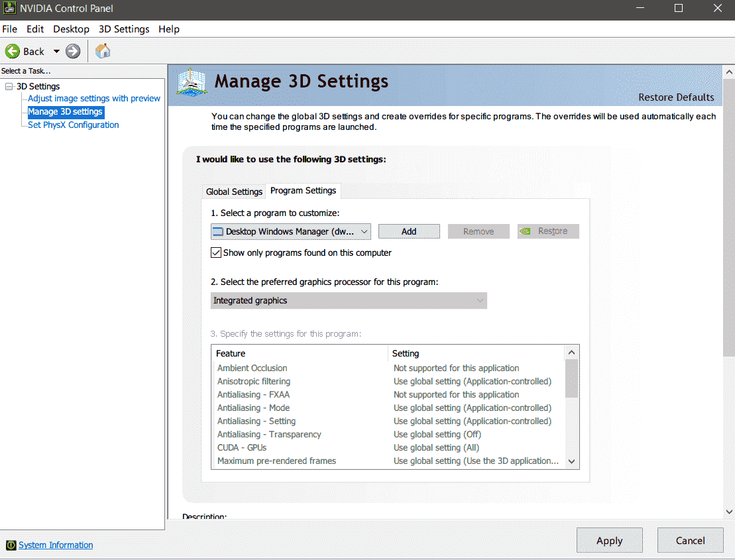Click the main page scroll up arrow

(729, 72)
